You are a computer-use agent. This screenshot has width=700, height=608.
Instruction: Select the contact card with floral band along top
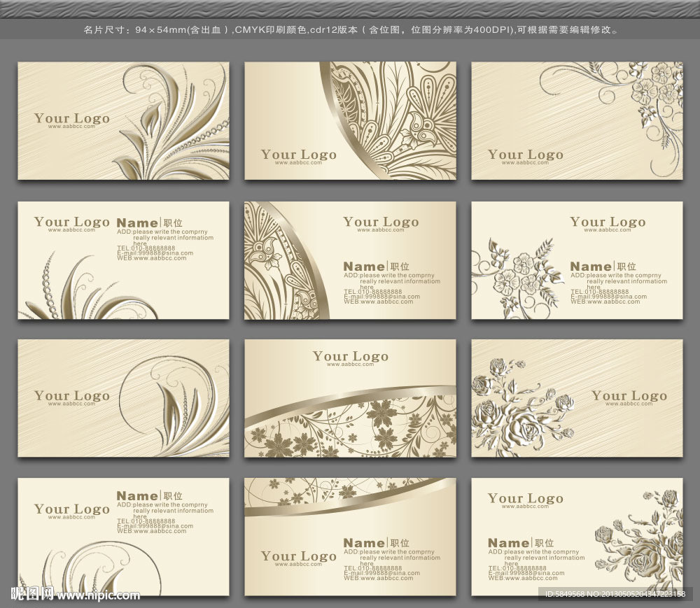point(351,537)
